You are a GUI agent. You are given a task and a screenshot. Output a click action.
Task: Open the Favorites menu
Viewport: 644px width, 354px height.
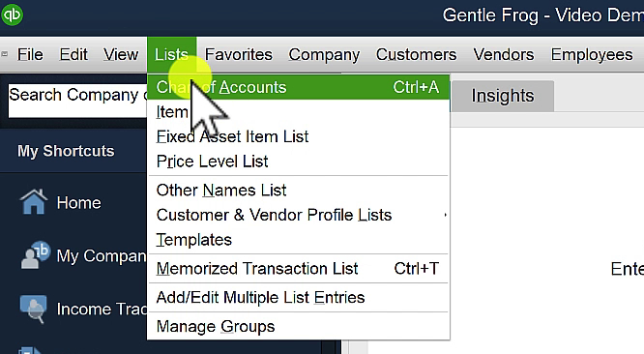coord(238,54)
